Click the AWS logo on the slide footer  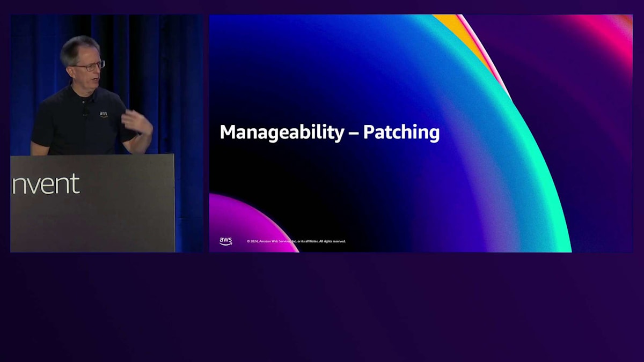(226, 241)
